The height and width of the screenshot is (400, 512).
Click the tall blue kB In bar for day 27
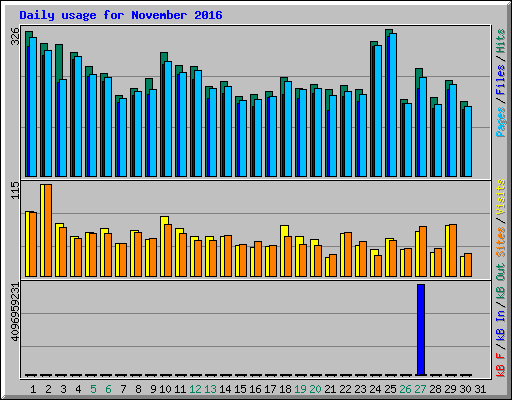point(421,330)
